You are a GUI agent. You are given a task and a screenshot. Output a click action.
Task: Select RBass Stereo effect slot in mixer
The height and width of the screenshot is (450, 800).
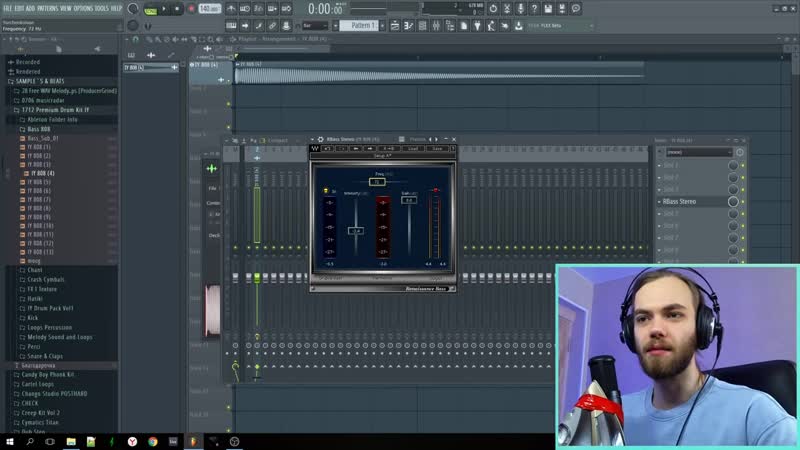pyautogui.click(x=692, y=202)
